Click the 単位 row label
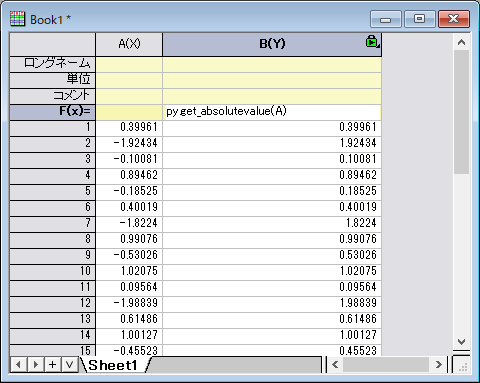Screen dimensions: 480x383 point(53,80)
